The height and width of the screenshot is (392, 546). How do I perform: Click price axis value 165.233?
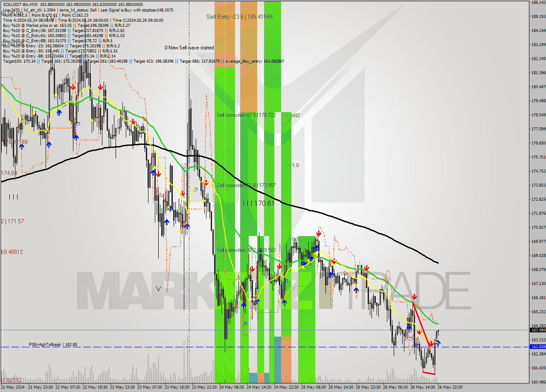(538, 311)
